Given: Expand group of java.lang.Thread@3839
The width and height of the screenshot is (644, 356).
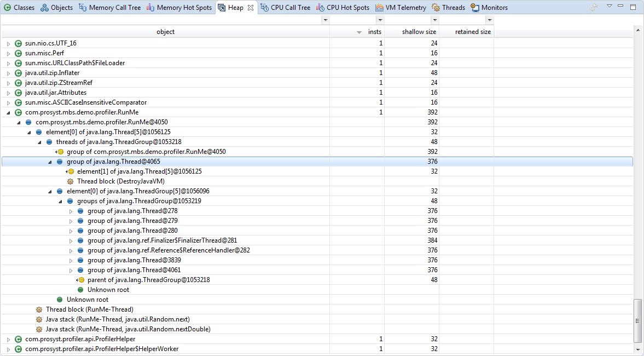Looking at the screenshot, I should (x=71, y=260).
